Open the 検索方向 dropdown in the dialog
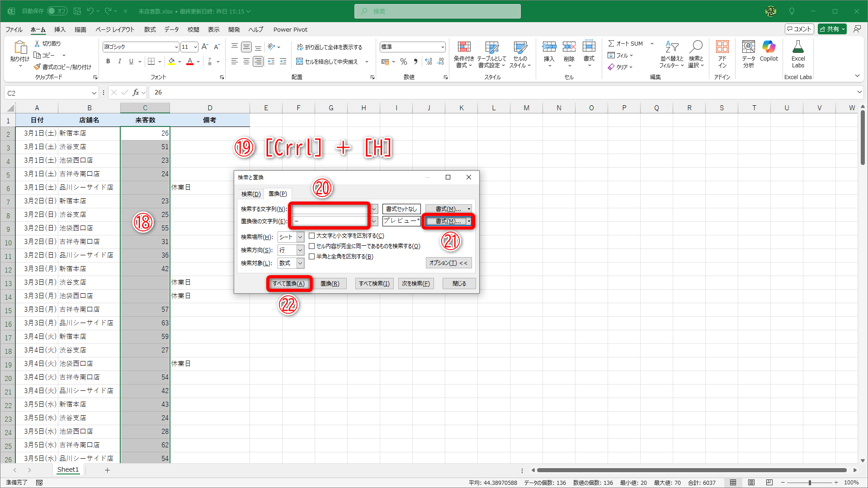 299,250
